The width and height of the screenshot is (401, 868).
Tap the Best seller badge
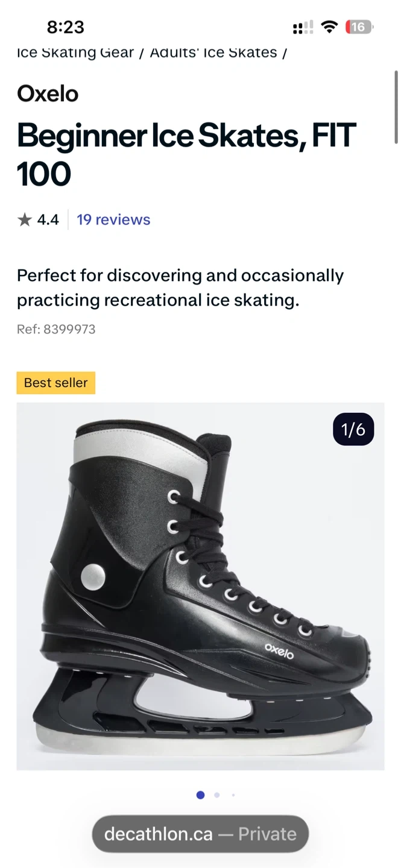55,383
